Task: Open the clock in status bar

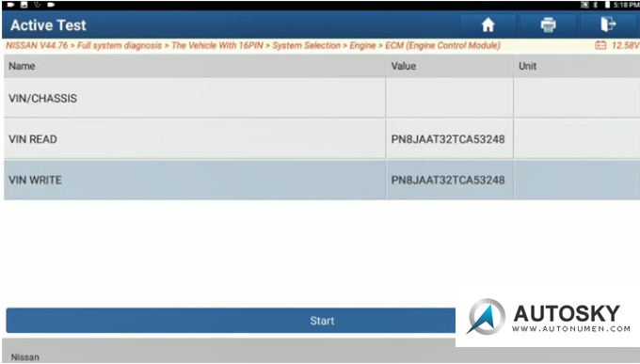Action: pyautogui.click(x=626, y=5)
